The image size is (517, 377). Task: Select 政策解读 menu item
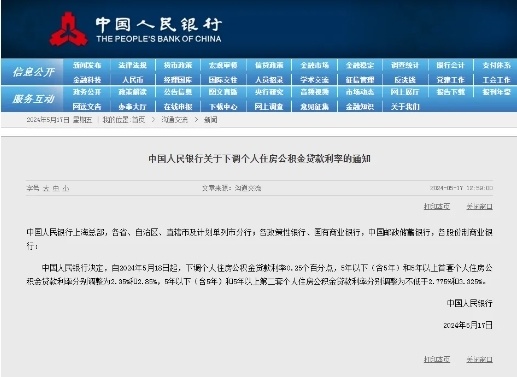132,92
